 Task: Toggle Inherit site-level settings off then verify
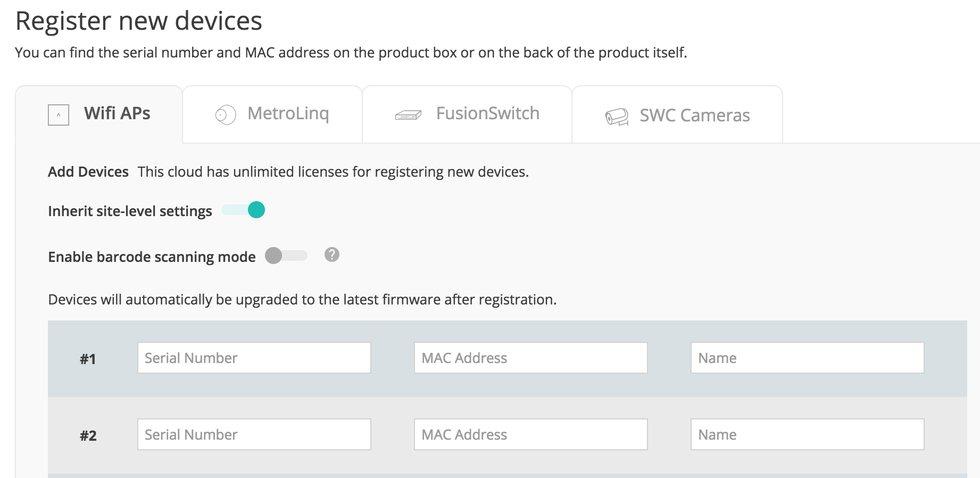click(x=243, y=210)
